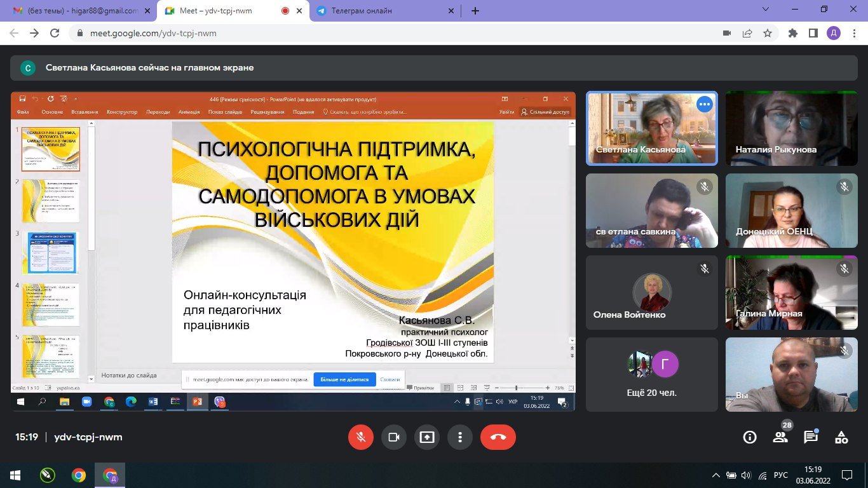Image resolution: width=868 pixels, height=488 pixels.
Task: Open the green app on Windows taskbar
Action: [x=47, y=475]
